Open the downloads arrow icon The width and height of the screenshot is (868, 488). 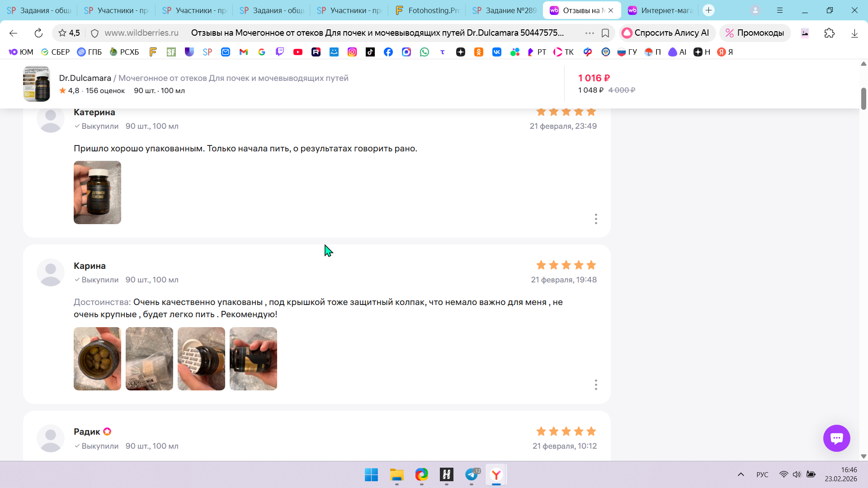pyautogui.click(x=854, y=33)
